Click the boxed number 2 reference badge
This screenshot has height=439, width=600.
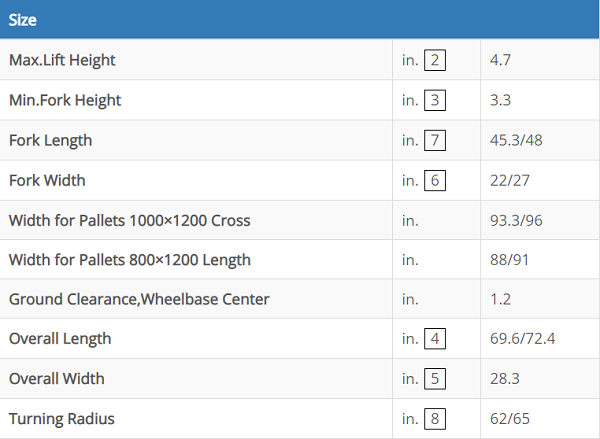[x=435, y=61]
